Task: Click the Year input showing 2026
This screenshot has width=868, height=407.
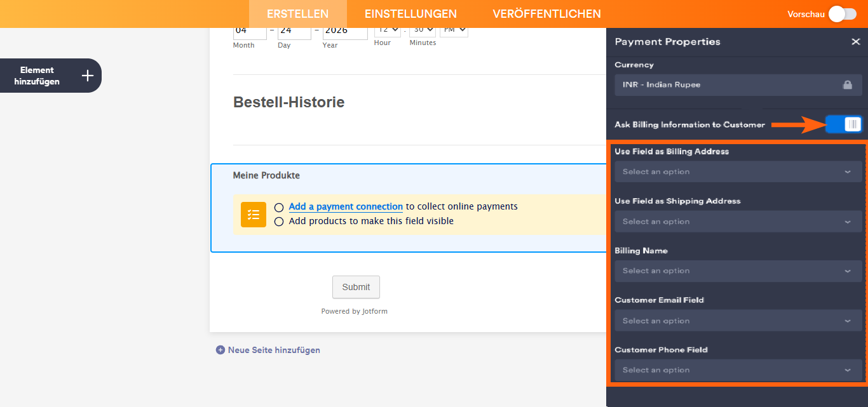Action: [x=344, y=30]
